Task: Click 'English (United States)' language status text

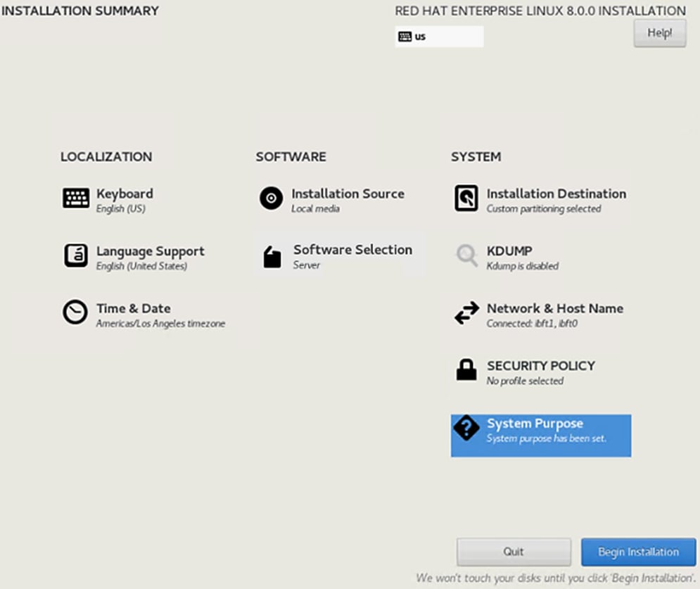Action: click(141, 266)
